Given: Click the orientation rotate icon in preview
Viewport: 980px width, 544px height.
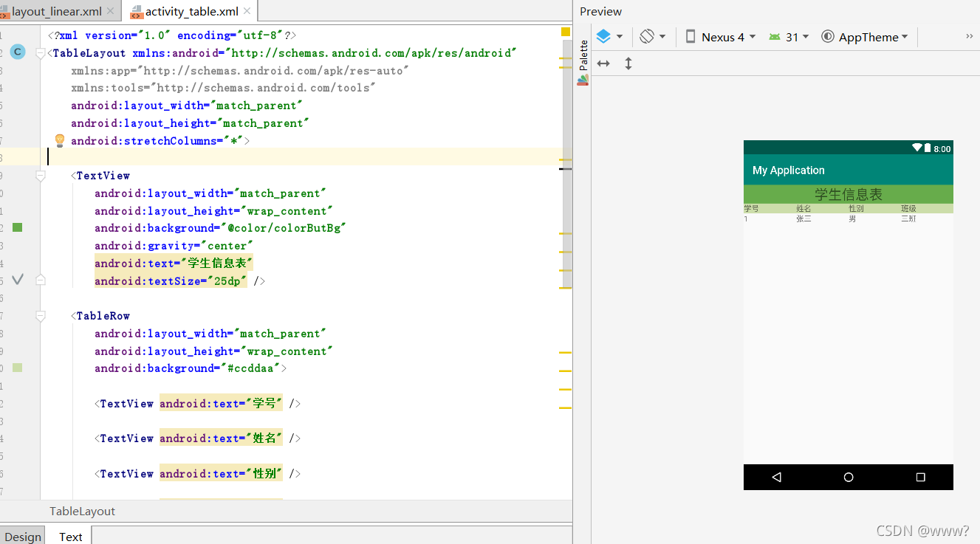Looking at the screenshot, I should [647, 36].
